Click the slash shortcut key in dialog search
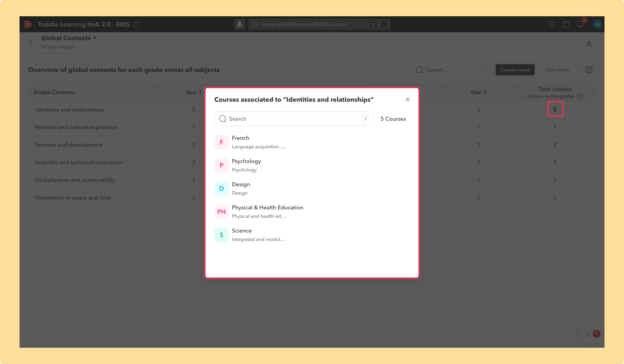624x364 pixels. click(x=366, y=119)
